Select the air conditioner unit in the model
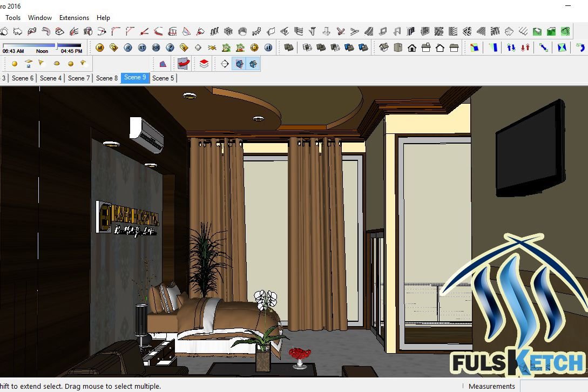Image resolution: width=588 pixels, height=392 pixels. (x=147, y=134)
